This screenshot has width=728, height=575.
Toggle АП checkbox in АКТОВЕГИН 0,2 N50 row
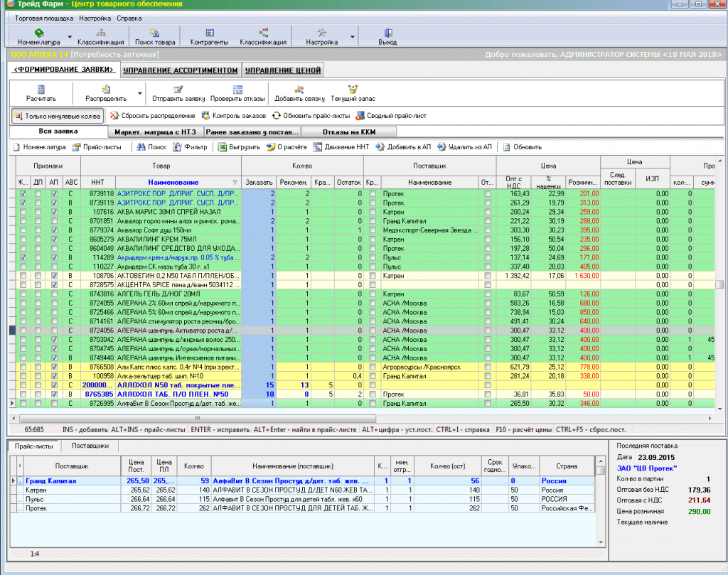pos(55,276)
